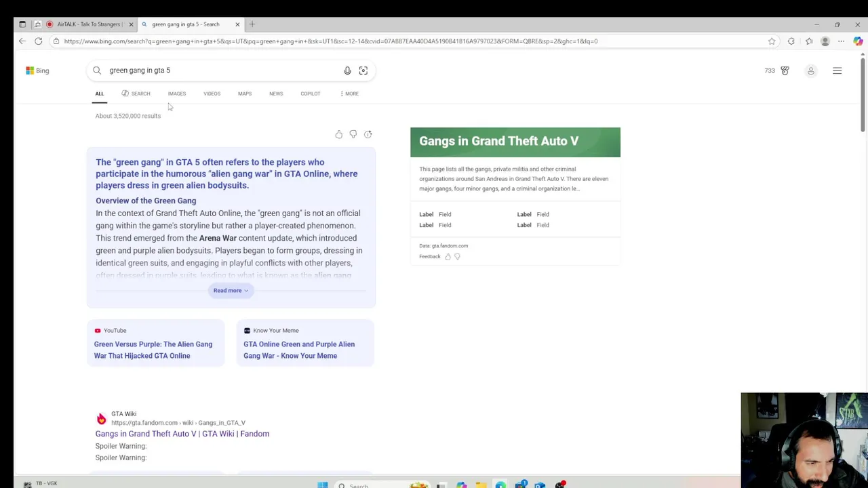The image size is (868, 488).
Task: Select the ALL results tab
Action: (100, 94)
